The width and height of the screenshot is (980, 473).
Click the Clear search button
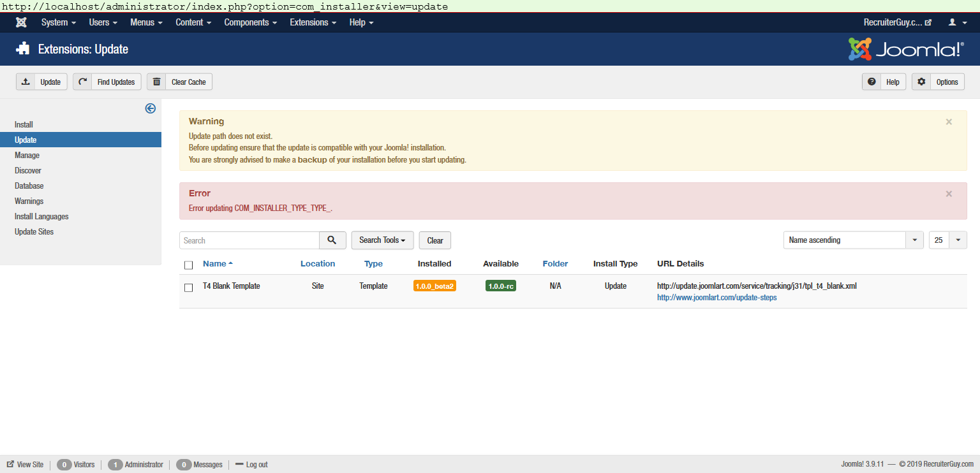coord(435,240)
